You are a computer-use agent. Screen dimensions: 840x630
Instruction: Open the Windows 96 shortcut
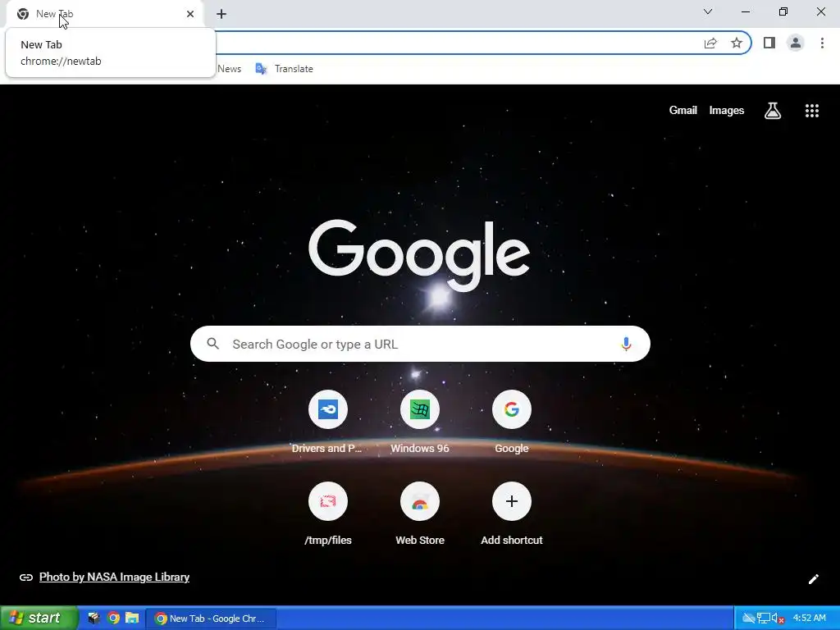(x=419, y=422)
